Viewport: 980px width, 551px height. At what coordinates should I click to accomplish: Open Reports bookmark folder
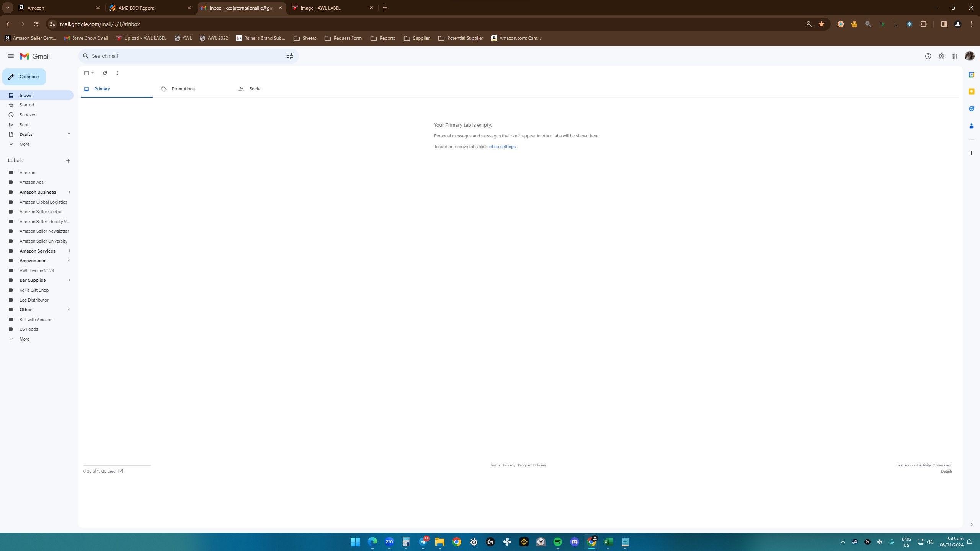[x=383, y=38]
